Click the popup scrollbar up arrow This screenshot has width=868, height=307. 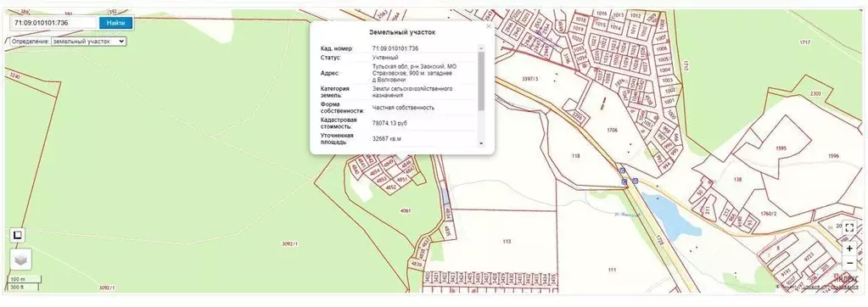coord(480,48)
